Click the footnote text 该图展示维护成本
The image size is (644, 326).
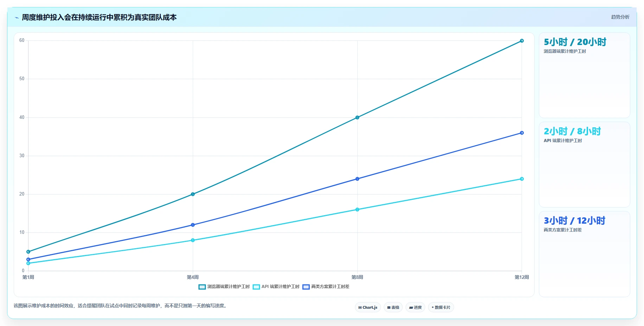121,306
